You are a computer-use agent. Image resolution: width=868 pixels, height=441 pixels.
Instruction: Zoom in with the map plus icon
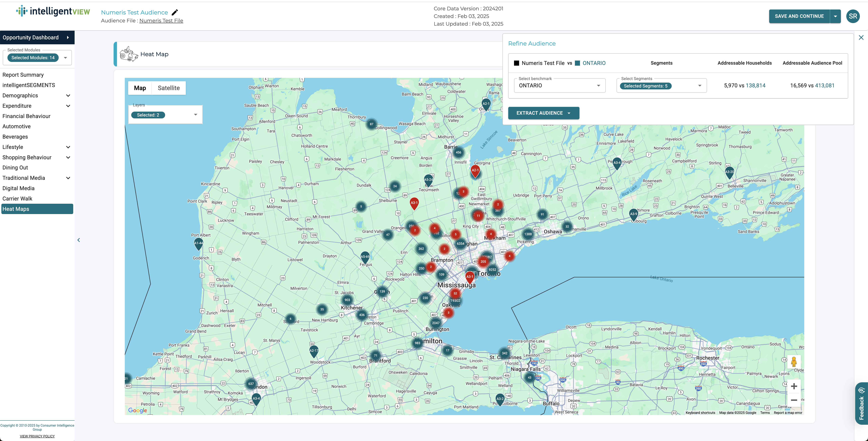point(794,386)
